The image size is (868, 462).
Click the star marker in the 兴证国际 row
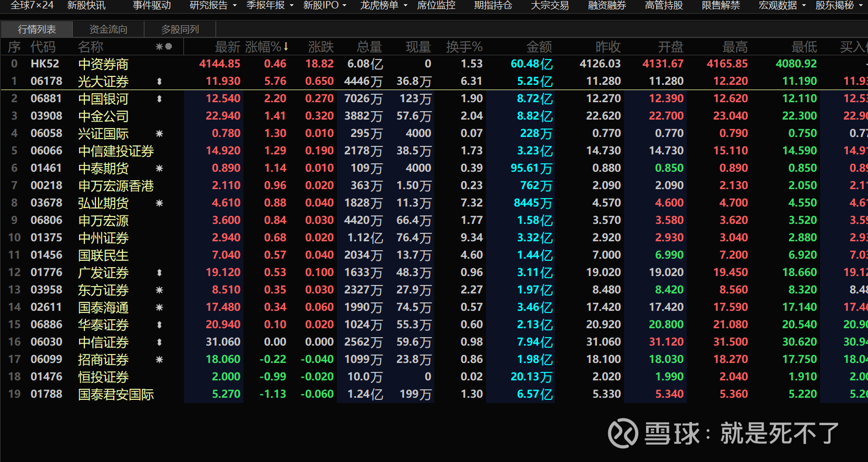click(159, 134)
